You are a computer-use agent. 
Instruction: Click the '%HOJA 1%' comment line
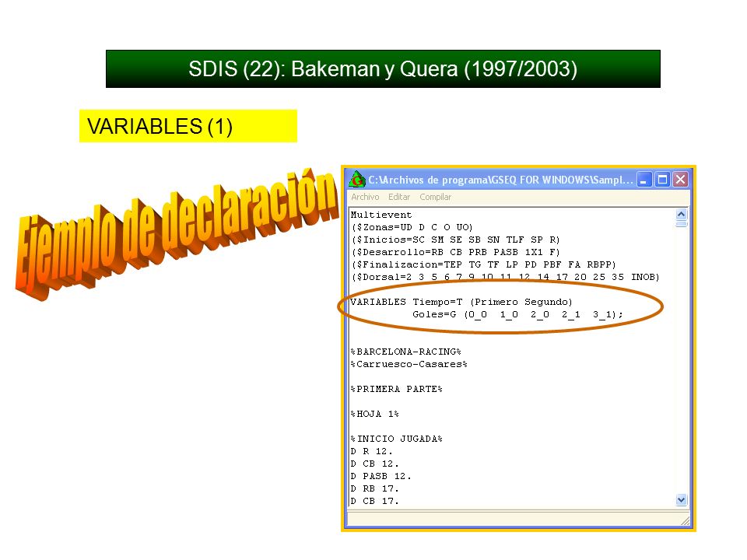coord(374,414)
